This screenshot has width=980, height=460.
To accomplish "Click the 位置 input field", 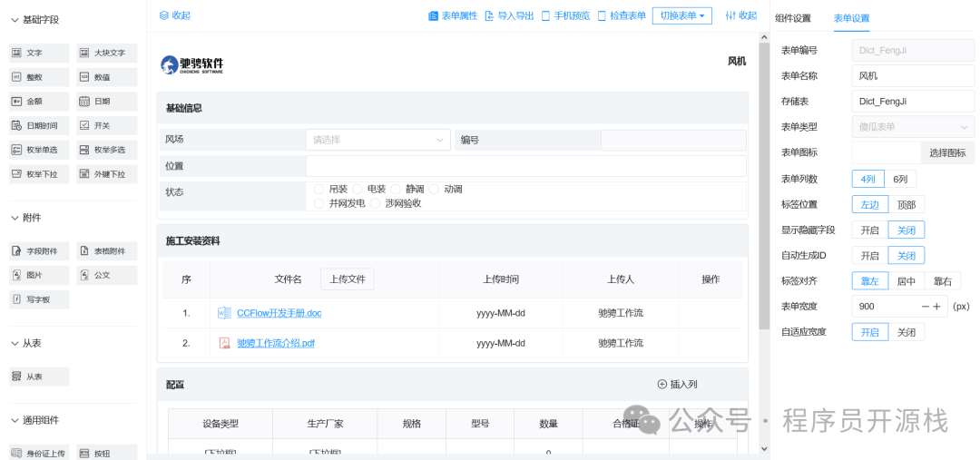I will pyautogui.click(x=525, y=166).
